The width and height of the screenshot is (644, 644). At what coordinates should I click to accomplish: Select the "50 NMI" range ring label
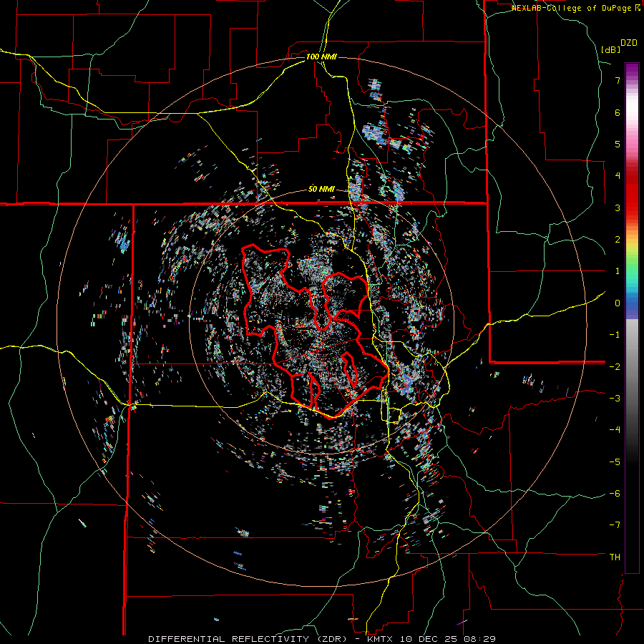(x=321, y=190)
